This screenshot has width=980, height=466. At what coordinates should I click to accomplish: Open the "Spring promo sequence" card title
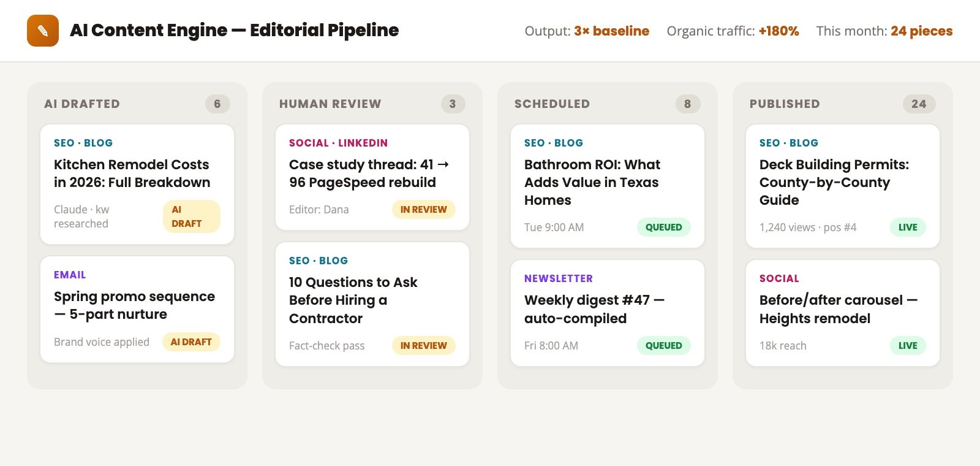(x=134, y=305)
